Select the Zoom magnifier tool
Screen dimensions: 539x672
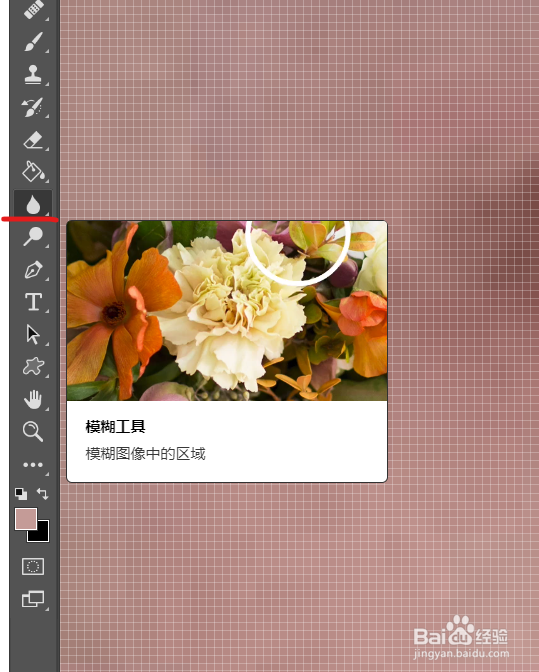33,431
